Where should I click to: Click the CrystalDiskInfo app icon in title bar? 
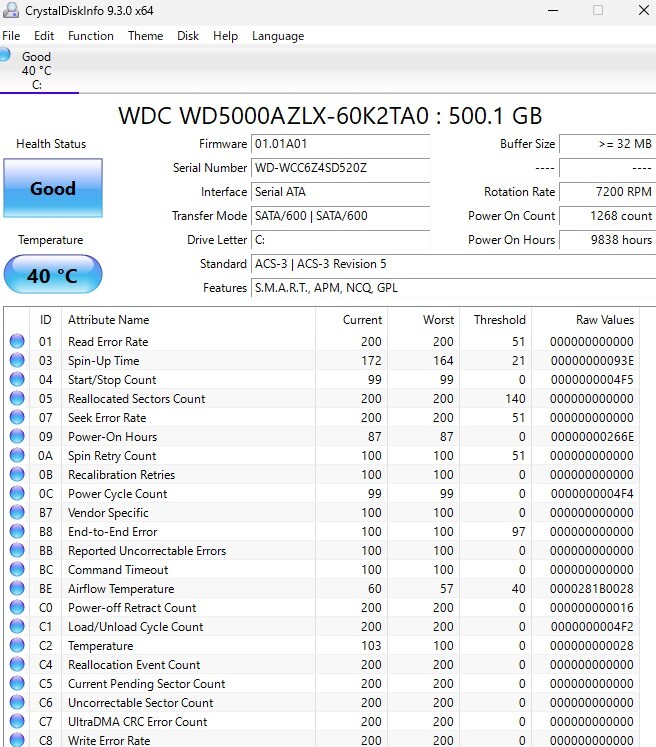click(x=10, y=10)
